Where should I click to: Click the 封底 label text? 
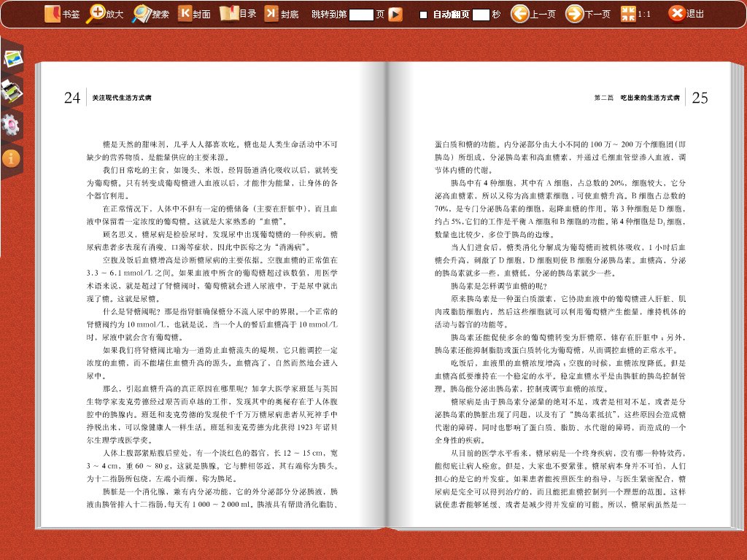tap(290, 15)
